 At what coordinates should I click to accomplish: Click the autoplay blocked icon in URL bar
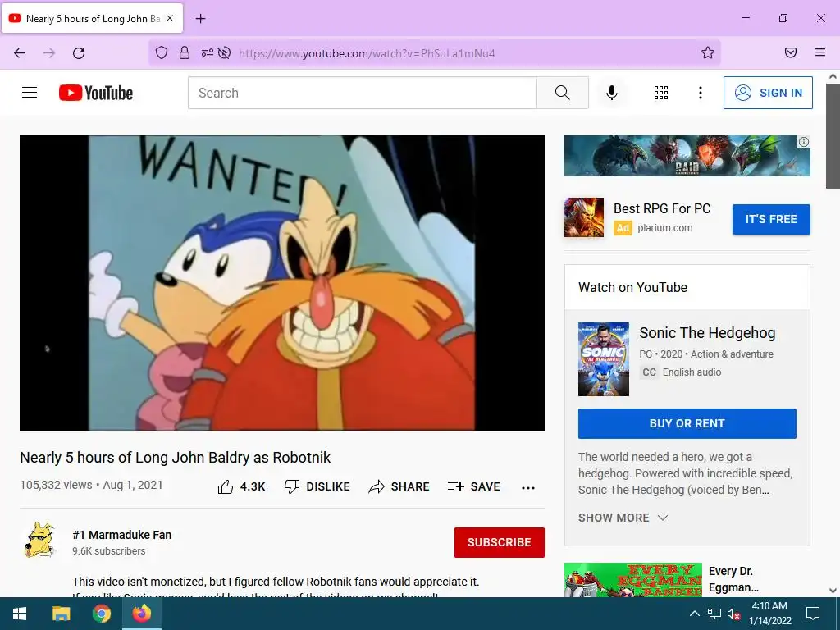click(225, 52)
